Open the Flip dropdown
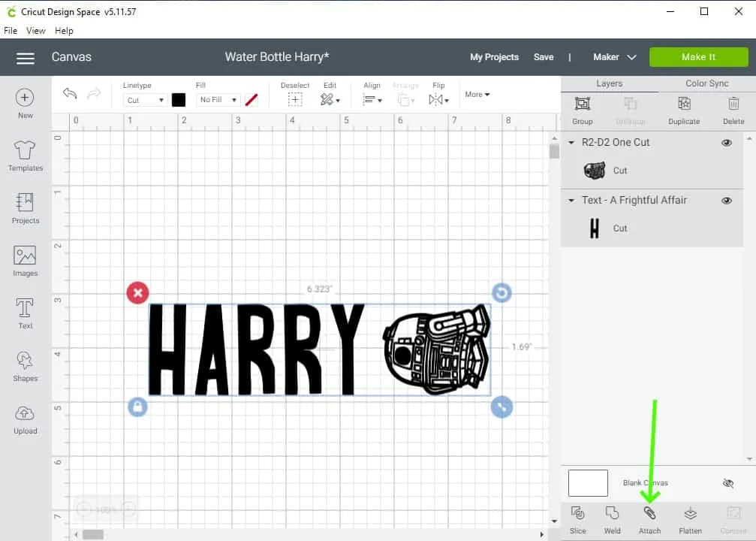 pos(438,100)
